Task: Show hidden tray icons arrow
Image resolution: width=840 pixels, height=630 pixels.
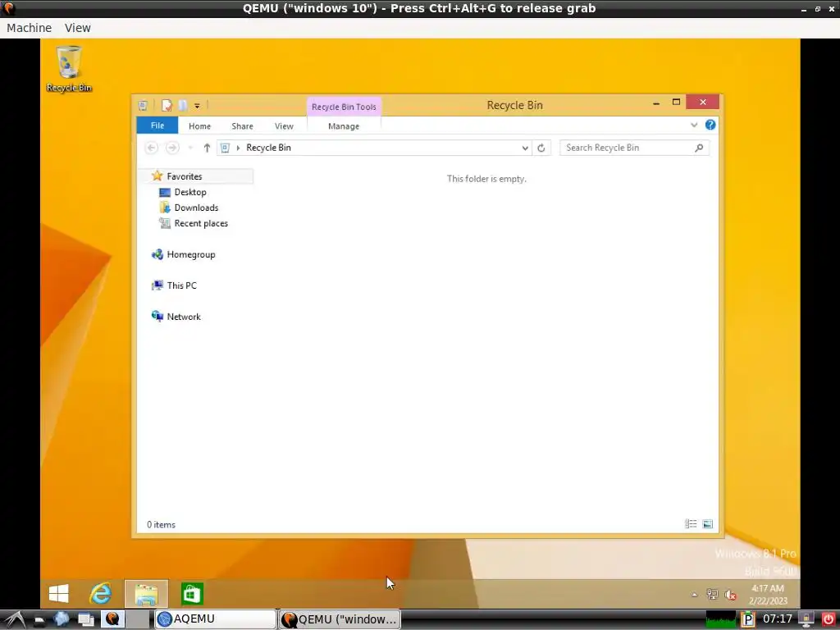Action: [694, 594]
